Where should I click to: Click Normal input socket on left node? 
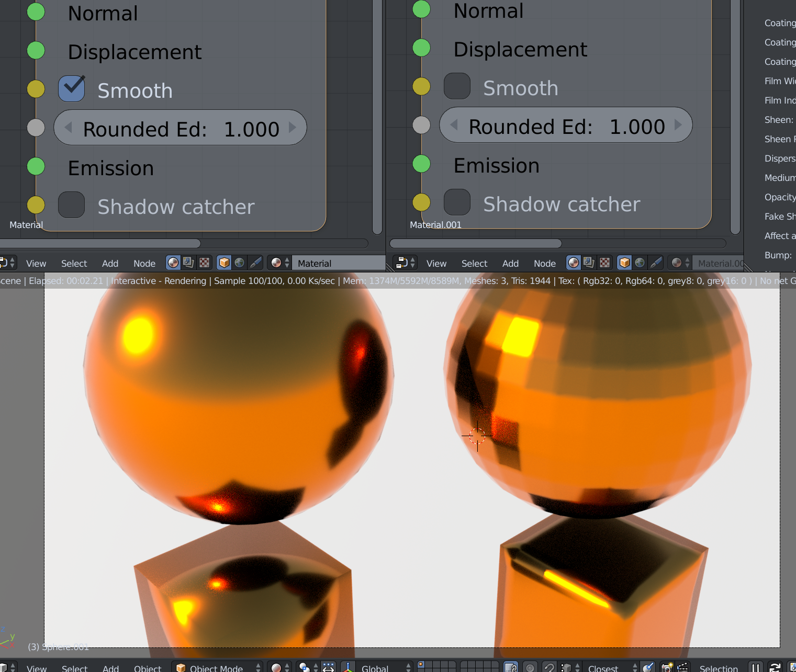coord(36,12)
